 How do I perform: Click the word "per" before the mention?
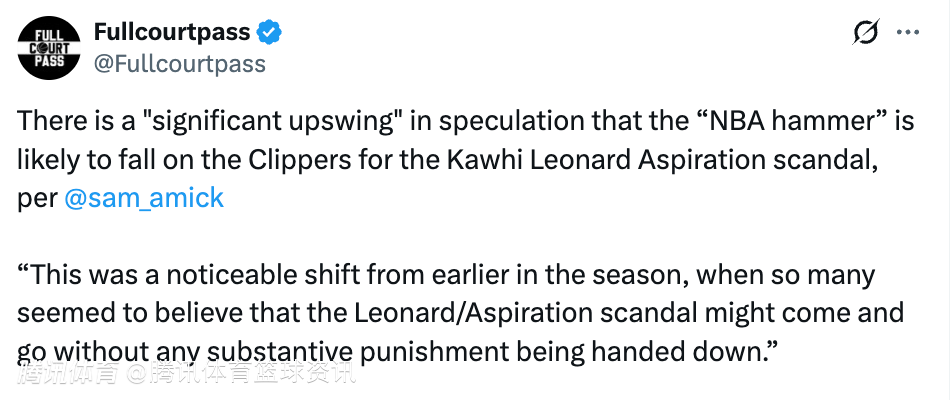(x=36, y=197)
